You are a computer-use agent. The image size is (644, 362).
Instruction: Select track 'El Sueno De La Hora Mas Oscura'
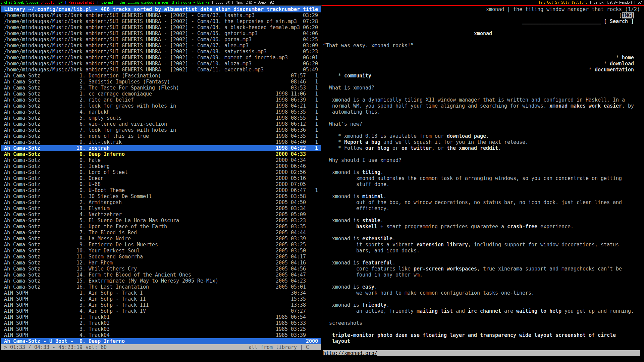click(x=161, y=221)
